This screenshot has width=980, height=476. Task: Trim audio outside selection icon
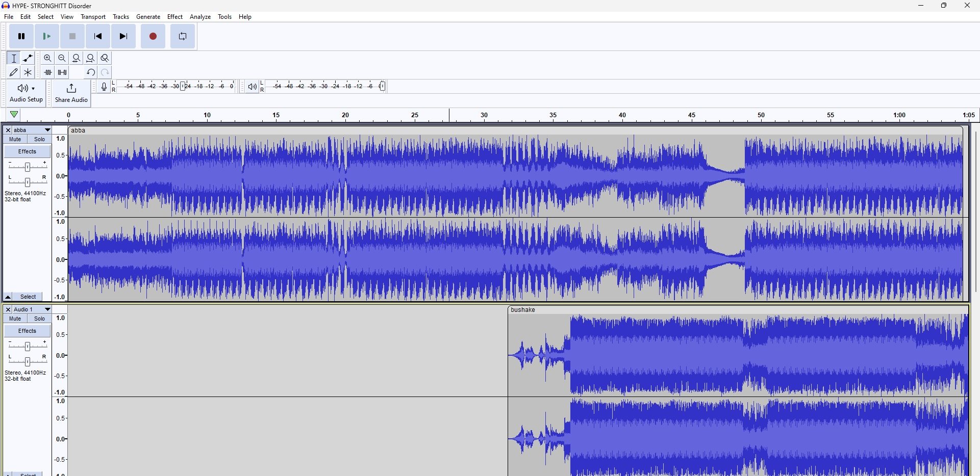(48, 72)
